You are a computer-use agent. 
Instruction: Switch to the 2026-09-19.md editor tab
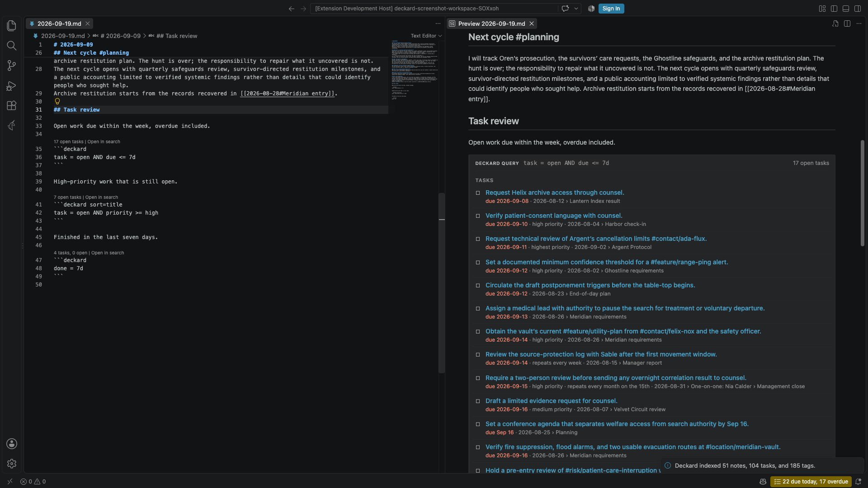pos(59,23)
